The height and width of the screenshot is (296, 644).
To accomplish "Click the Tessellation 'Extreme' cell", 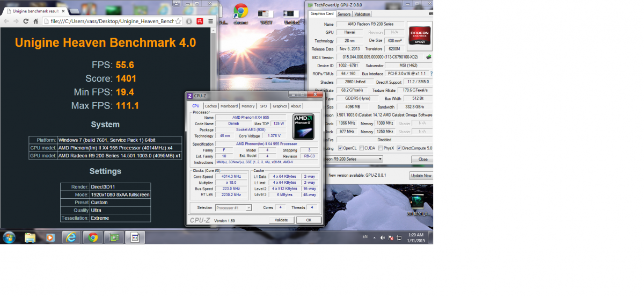I will pos(120,218).
